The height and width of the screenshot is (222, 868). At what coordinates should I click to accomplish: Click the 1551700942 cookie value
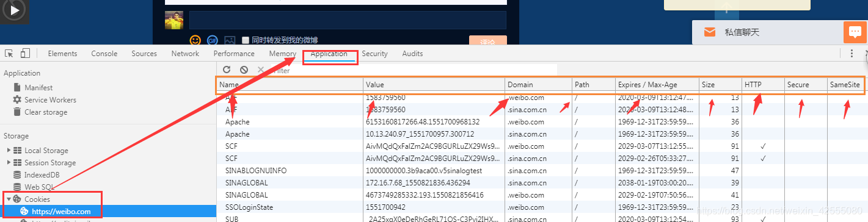[385, 207]
